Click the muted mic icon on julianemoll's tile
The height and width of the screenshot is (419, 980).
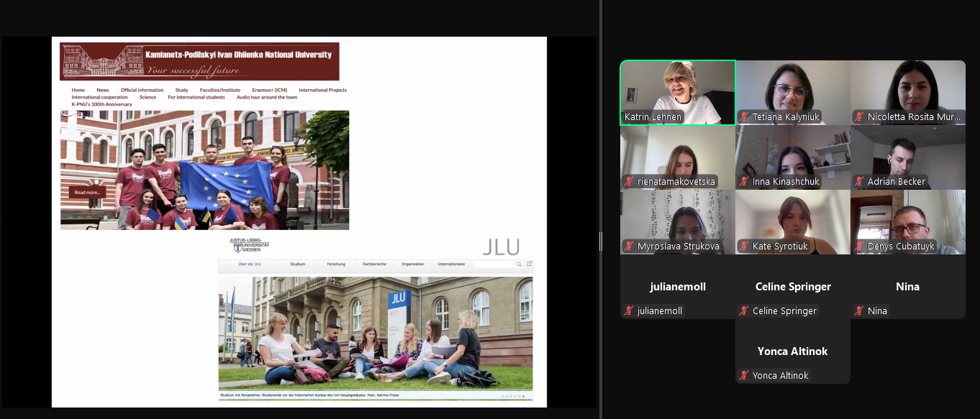pyautogui.click(x=629, y=311)
